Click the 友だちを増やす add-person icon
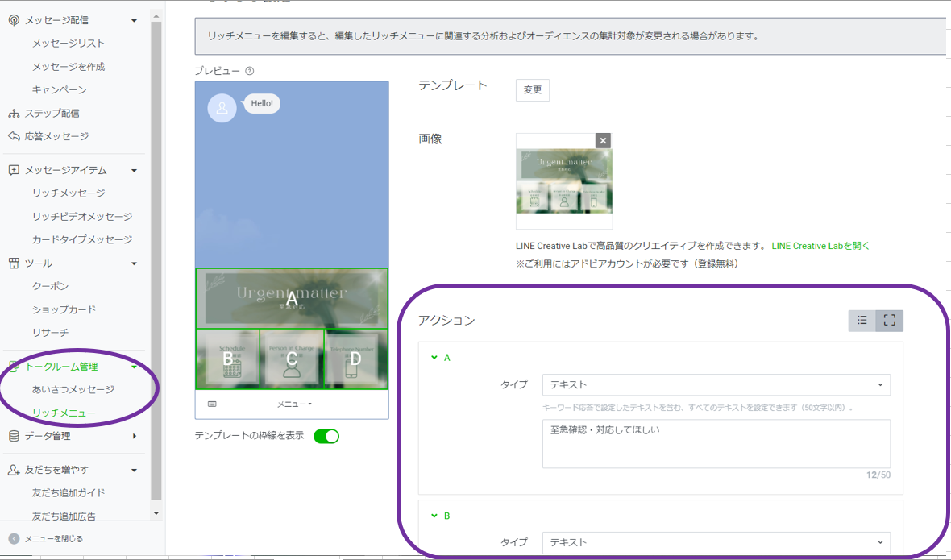Viewport: 951px width, 560px height. [14, 470]
